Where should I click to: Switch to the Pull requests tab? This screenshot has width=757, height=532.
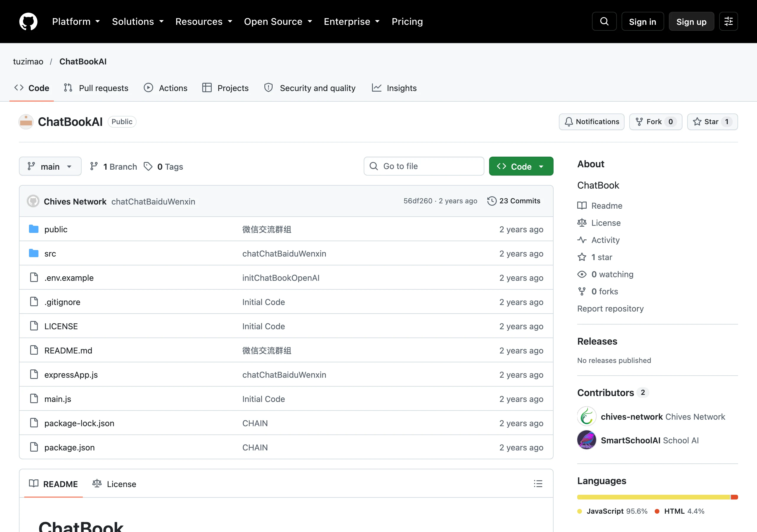(96, 88)
